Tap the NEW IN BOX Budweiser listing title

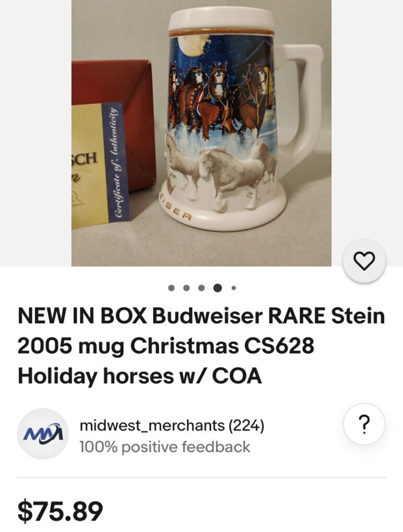click(201, 346)
